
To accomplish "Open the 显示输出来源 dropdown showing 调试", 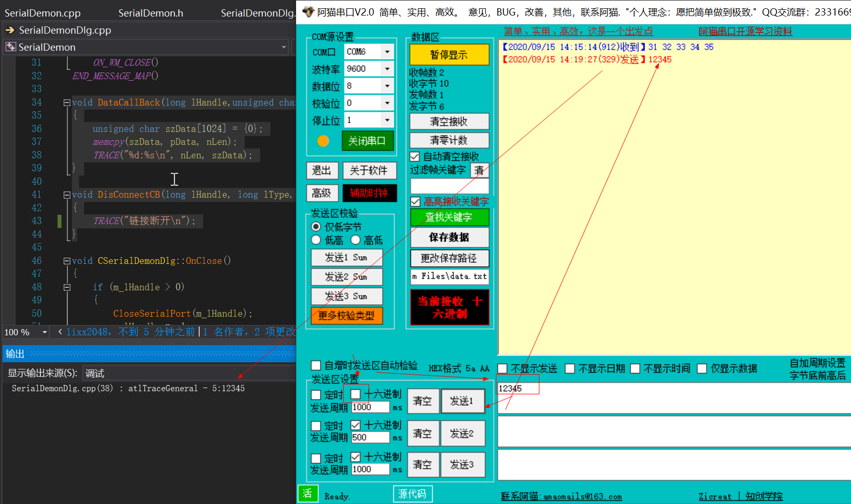I will tap(189, 373).
